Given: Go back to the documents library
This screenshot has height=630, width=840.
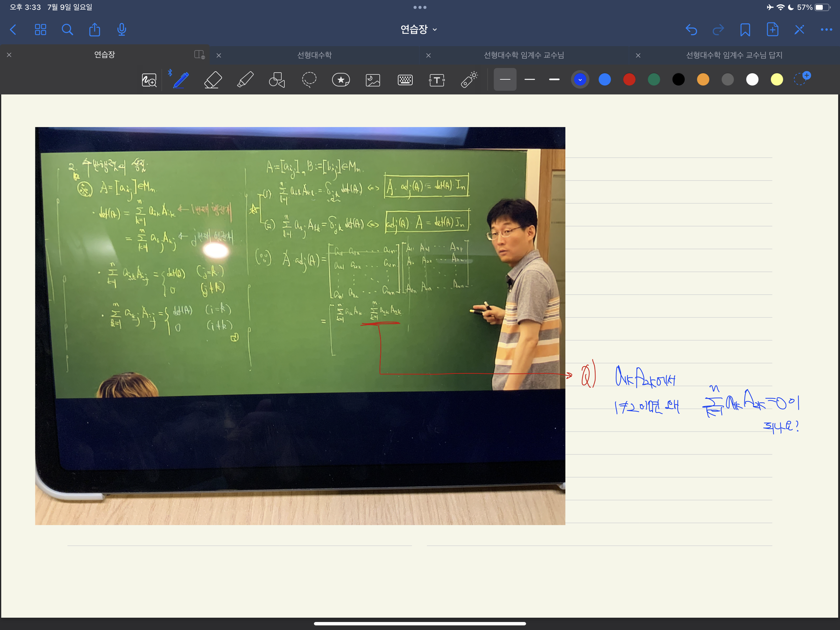Looking at the screenshot, I should point(13,30).
